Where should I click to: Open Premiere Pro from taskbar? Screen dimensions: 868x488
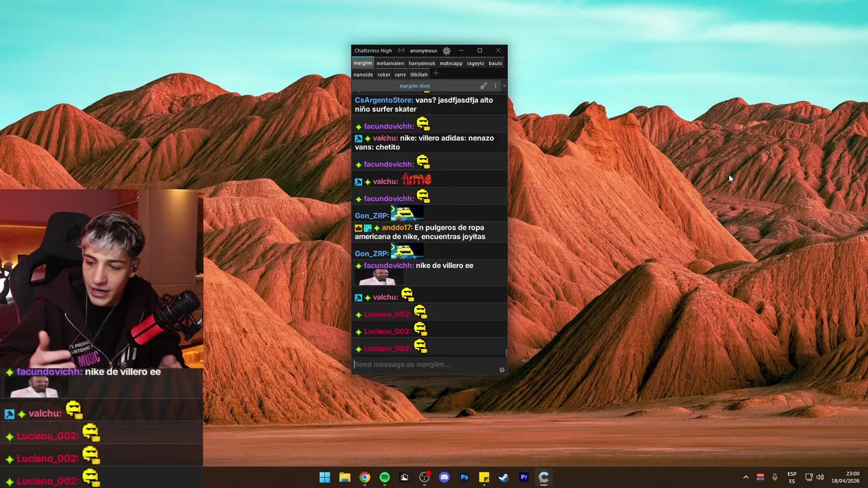coord(524,477)
